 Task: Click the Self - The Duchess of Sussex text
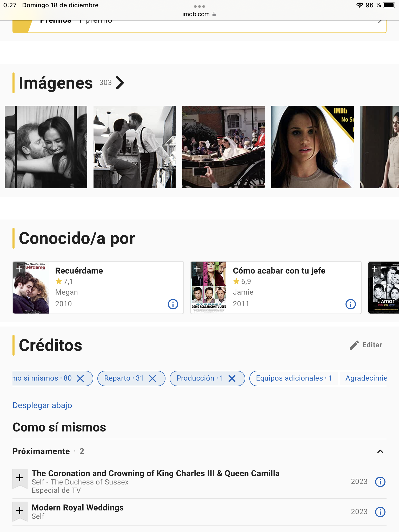80,482
